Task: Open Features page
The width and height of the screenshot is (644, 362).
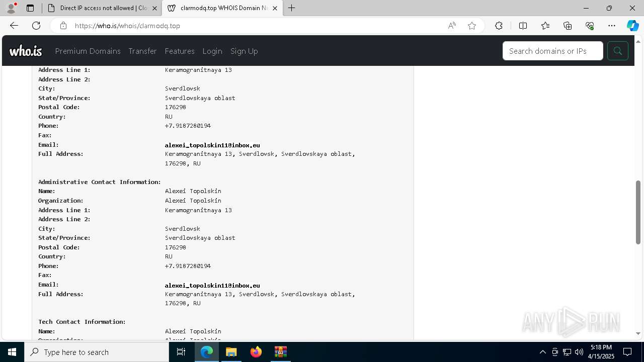Action: [180, 51]
